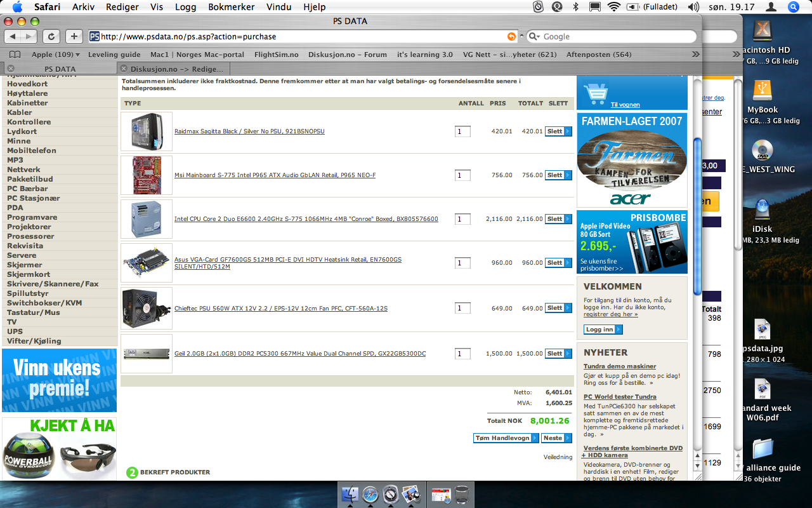
Task: Open the displays menu bar icon
Action: pyautogui.click(x=594, y=7)
